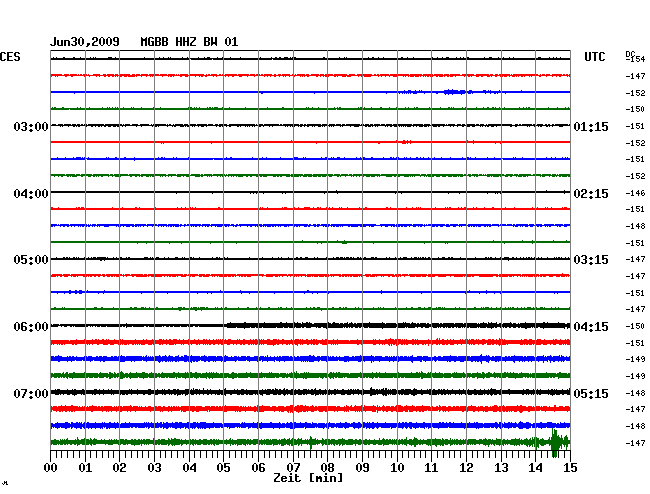Image resolution: width=650 pixels, height=494 pixels.
Task: Click the 01:15 UTC time label
Action: pyautogui.click(x=591, y=126)
